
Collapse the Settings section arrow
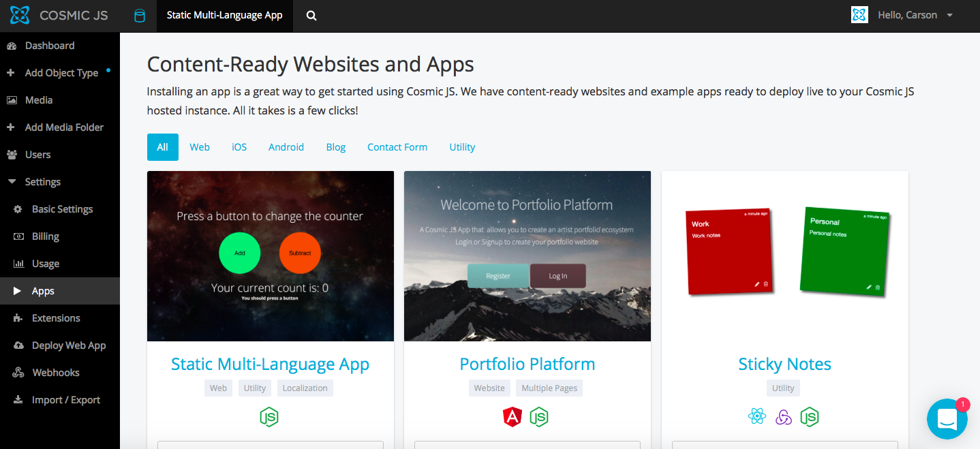(x=12, y=182)
